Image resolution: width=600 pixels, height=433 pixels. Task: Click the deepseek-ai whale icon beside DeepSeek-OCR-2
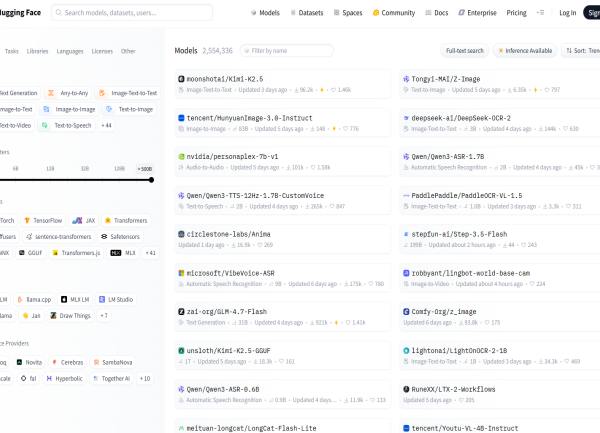point(406,118)
